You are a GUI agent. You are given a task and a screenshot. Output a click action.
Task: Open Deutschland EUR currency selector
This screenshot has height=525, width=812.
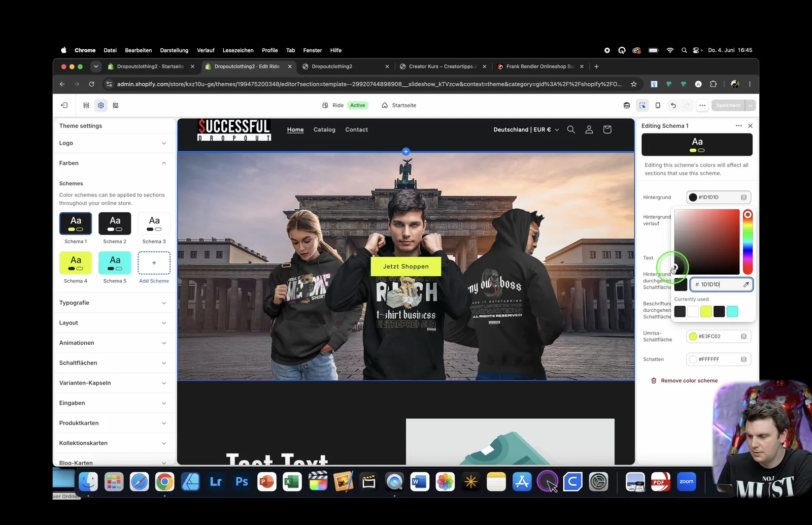[x=526, y=129]
